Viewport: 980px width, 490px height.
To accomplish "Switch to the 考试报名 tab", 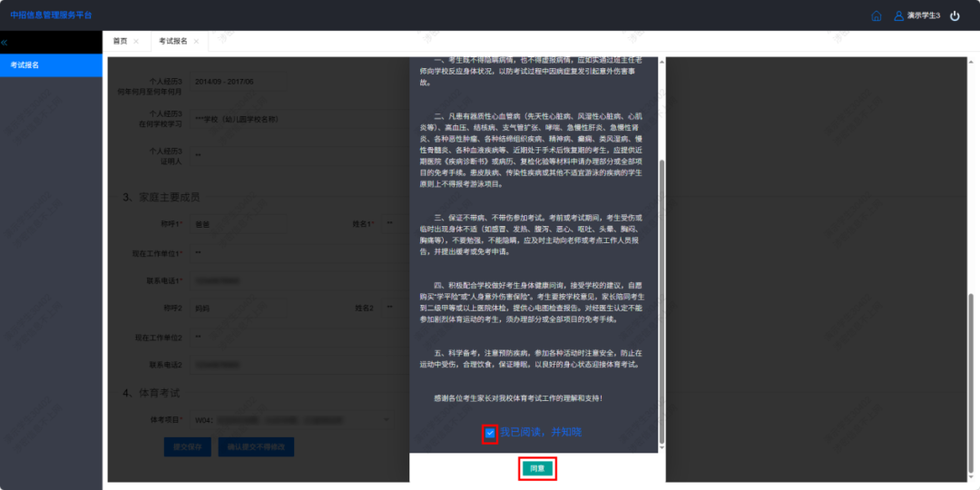I will (172, 42).
